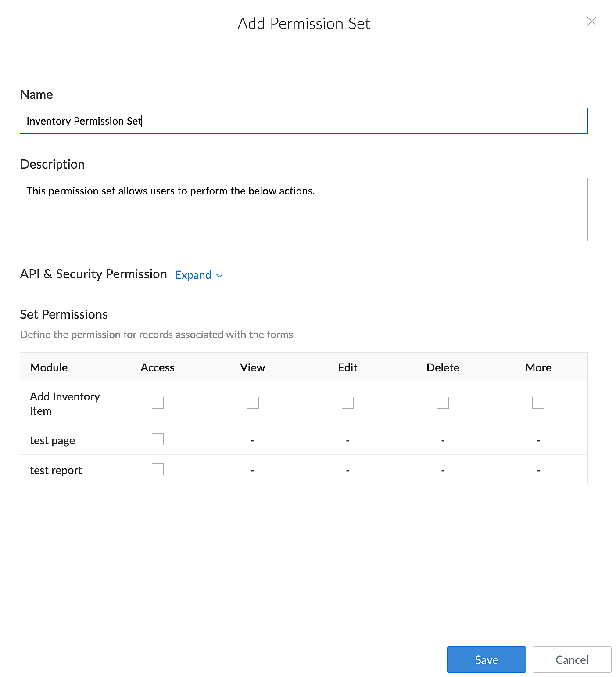The width and height of the screenshot is (616, 677).
Task: Click the More column header
Action: point(538,367)
